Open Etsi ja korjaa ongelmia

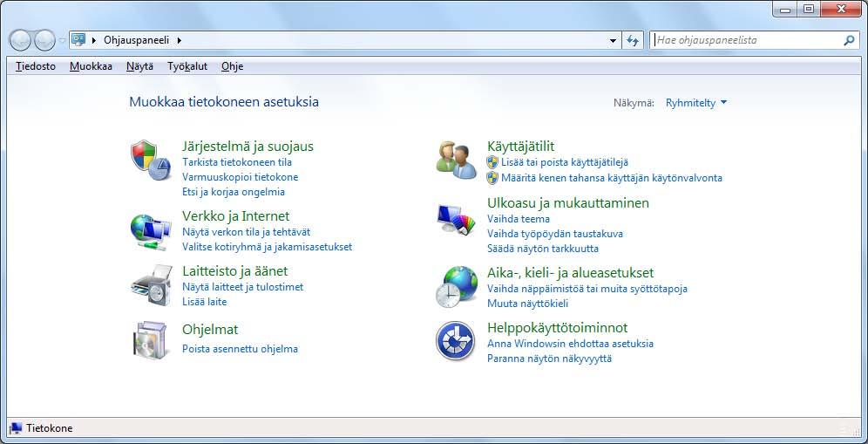pyautogui.click(x=234, y=192)
